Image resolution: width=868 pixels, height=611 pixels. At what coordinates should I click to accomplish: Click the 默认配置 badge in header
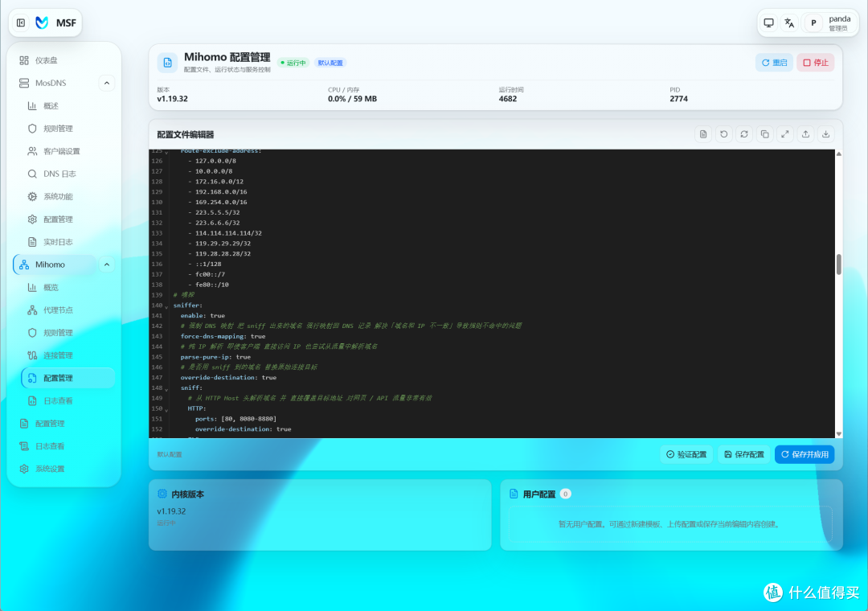click(x=330, y=63)
